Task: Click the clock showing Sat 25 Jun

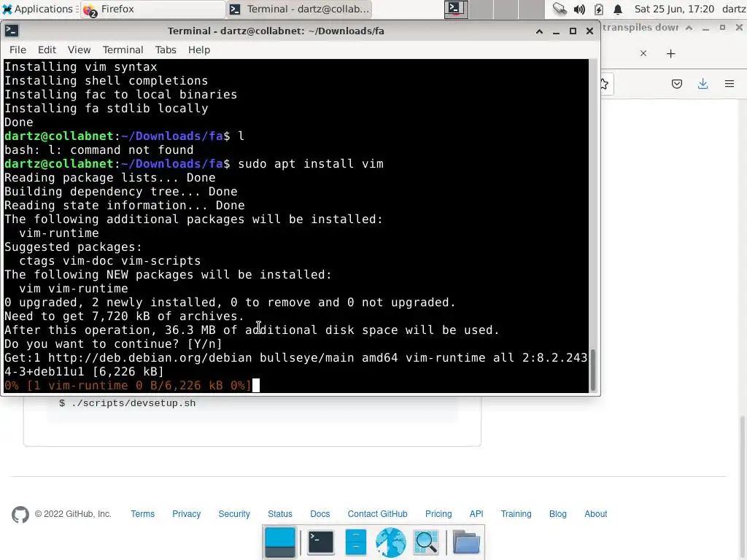Action: [x=674, y=9]
